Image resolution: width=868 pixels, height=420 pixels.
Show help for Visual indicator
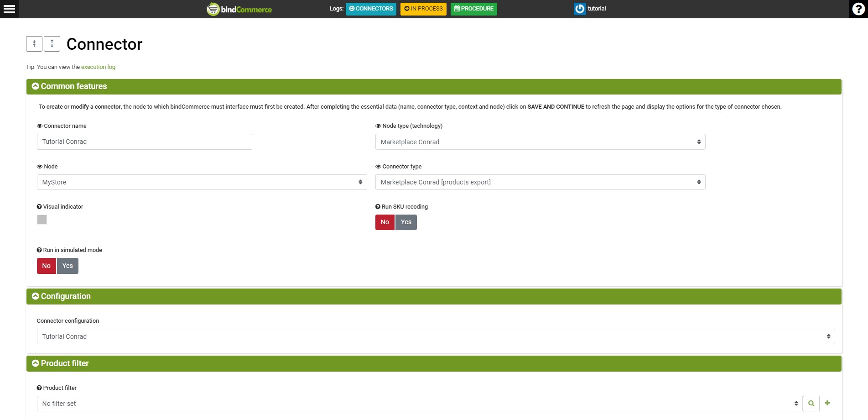click(x=39, y=207)
